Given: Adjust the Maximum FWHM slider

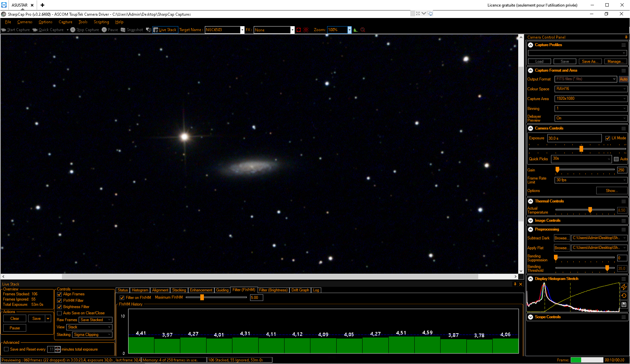Looking at the screenshot, I should [x=202, y=297].
